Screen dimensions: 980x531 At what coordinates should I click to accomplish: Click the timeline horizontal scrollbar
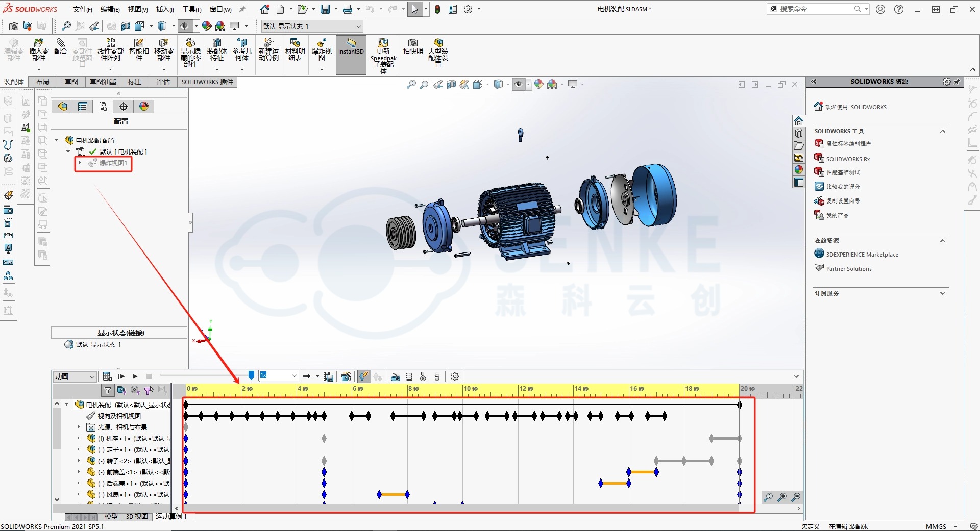460,508
